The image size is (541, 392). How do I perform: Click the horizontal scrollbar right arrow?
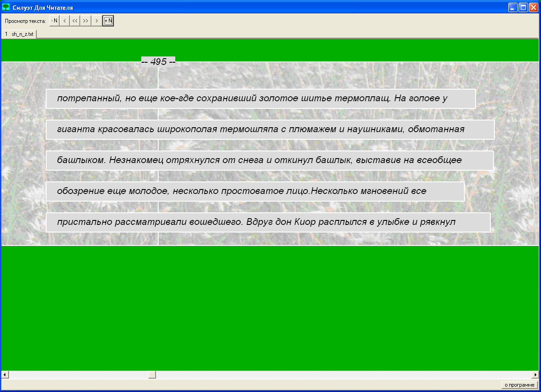click(535, 375)
